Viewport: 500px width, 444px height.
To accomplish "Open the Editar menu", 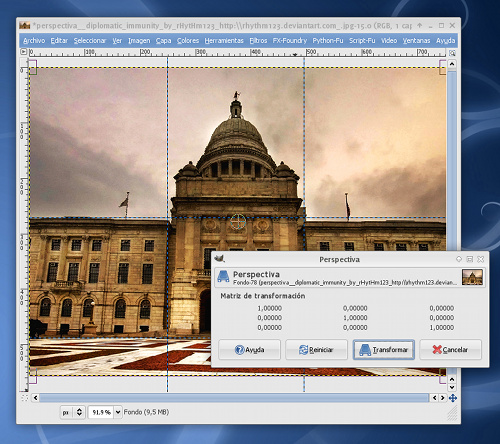I will (59, 41).
